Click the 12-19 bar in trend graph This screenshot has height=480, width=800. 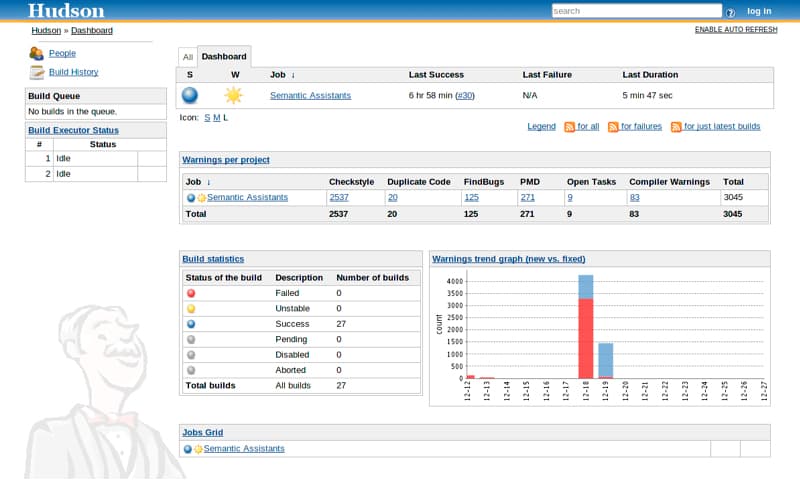(x=606, y=361)
